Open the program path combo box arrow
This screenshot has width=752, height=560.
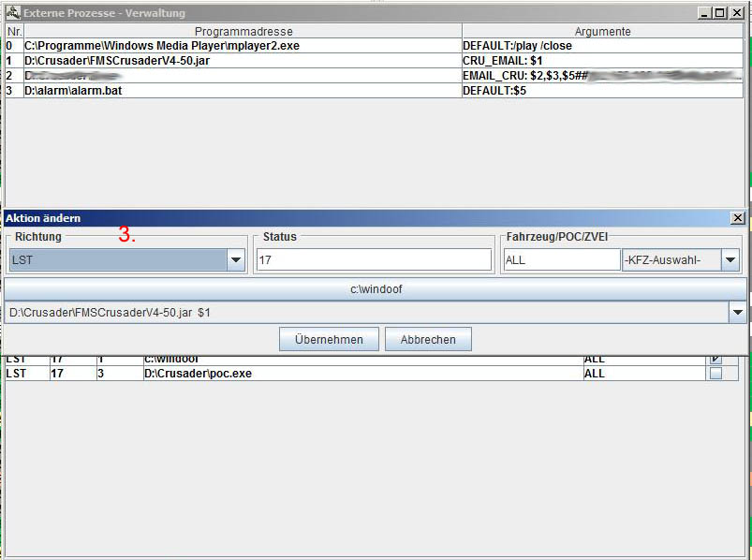click(737, 312)
